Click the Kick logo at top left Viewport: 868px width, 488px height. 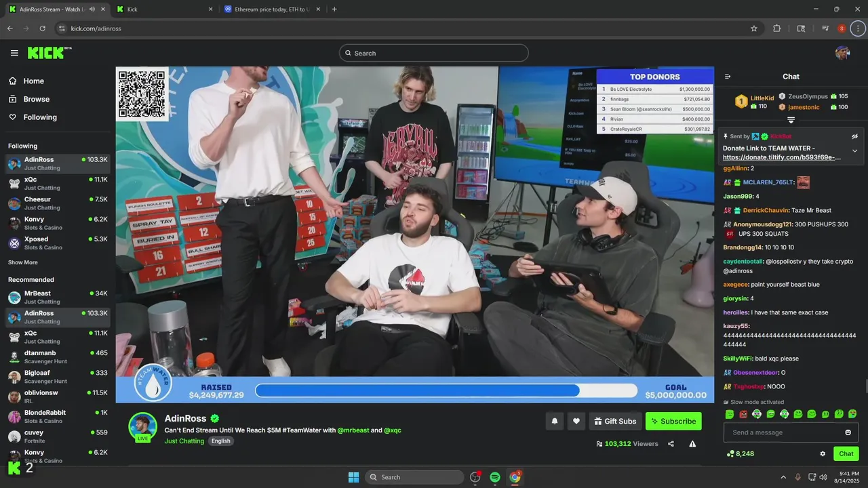tap(49, 53)
